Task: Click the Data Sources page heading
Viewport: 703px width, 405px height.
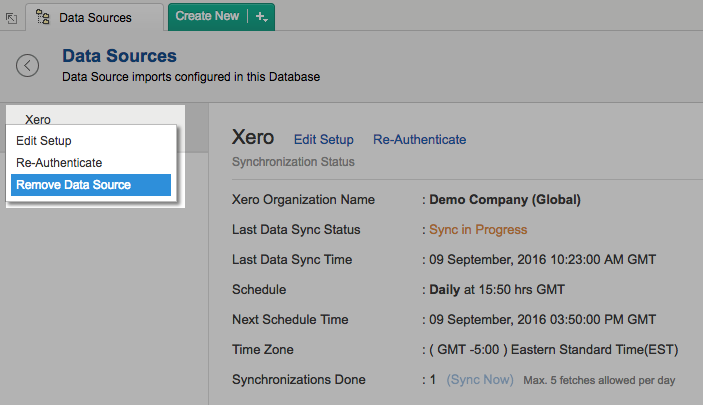Action: tap(119, 56)
